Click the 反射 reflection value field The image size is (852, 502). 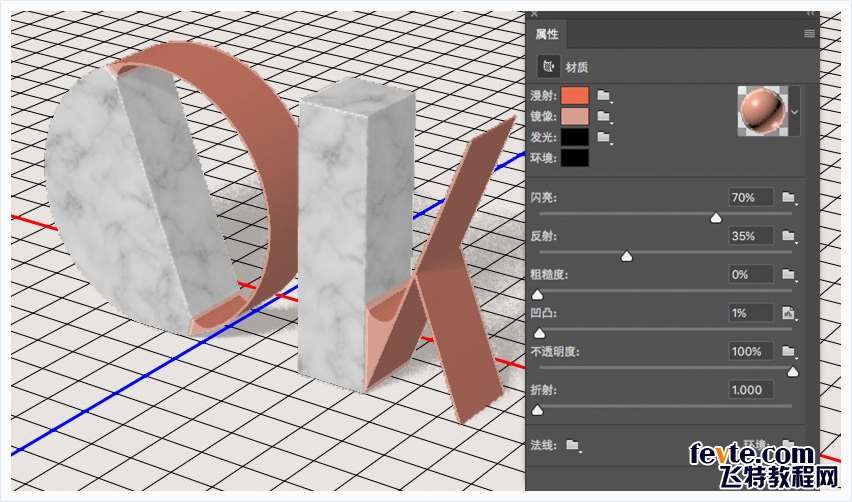tap(751, 236)
